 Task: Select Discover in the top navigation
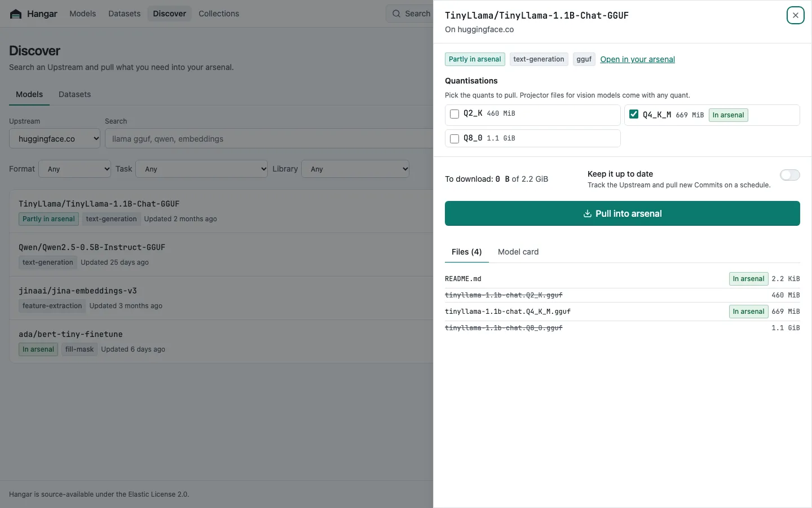click(x=169, y=14)
